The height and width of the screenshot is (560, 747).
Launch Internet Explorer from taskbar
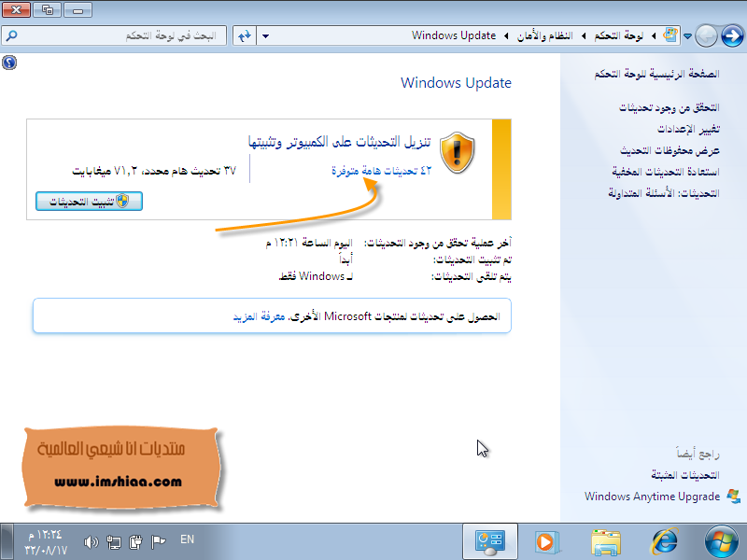tap(665, 541)
